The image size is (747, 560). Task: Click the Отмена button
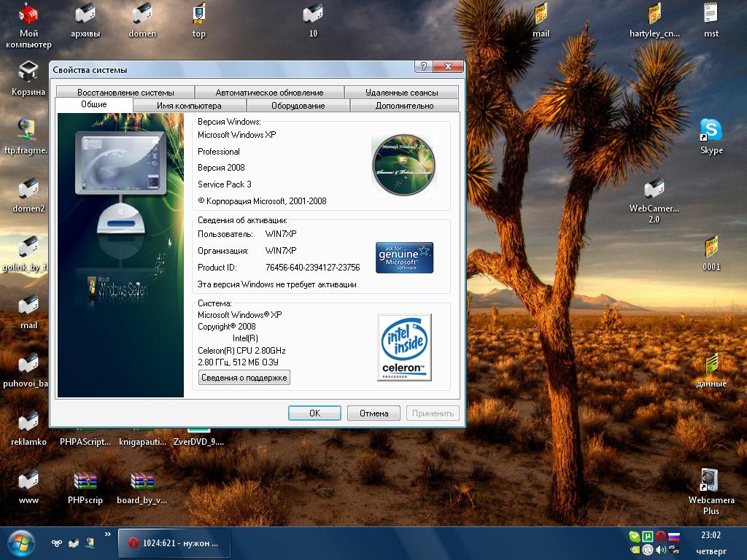click(373, 413)
